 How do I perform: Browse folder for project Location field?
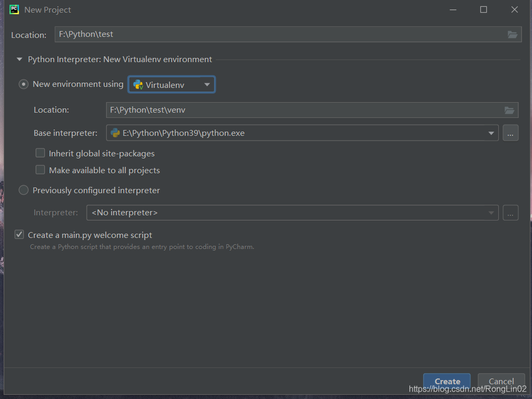(513, 34)
